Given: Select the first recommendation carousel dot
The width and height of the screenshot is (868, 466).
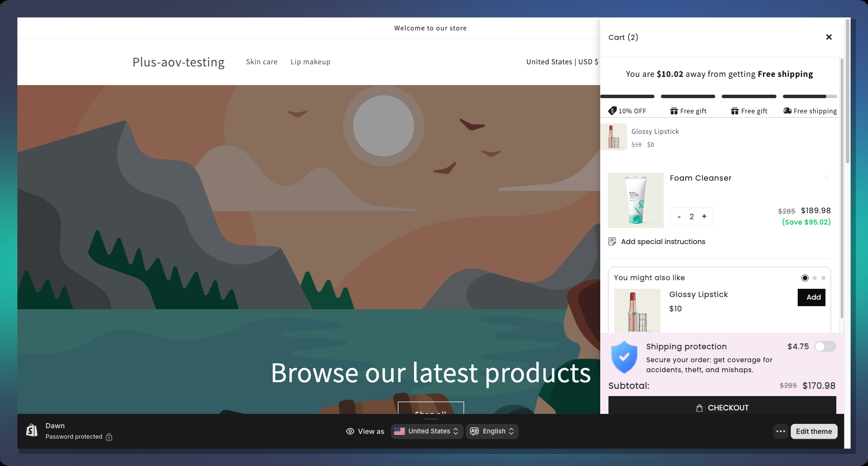Looking at the screenshot, I should click(805, 278).
